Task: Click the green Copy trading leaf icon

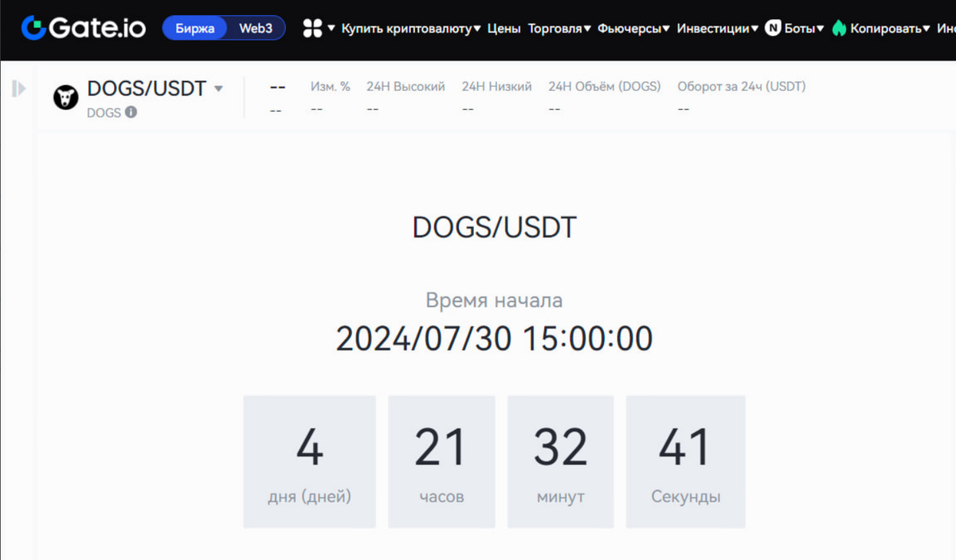Action: pyautogui.click(x=841, y=28)
